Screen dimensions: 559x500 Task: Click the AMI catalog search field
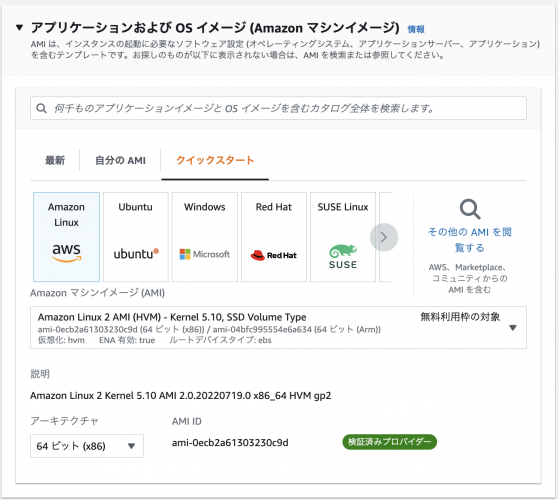pyautogui.click(x=278, y=108)
